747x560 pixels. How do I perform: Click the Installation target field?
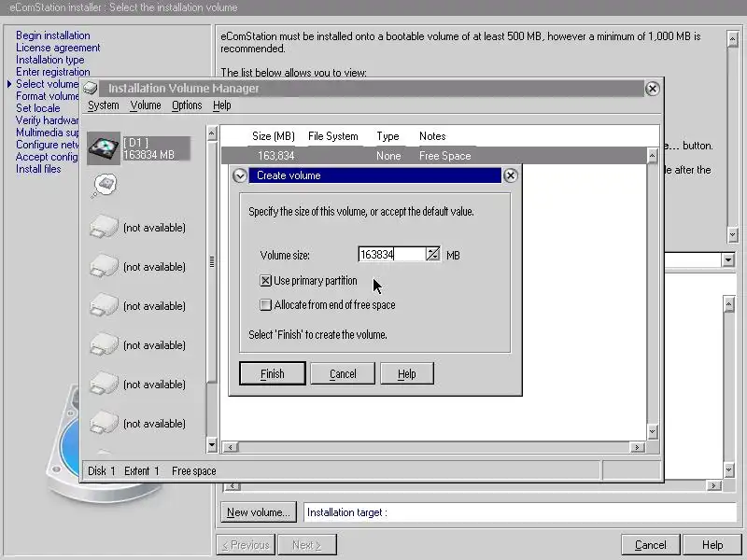520,512
